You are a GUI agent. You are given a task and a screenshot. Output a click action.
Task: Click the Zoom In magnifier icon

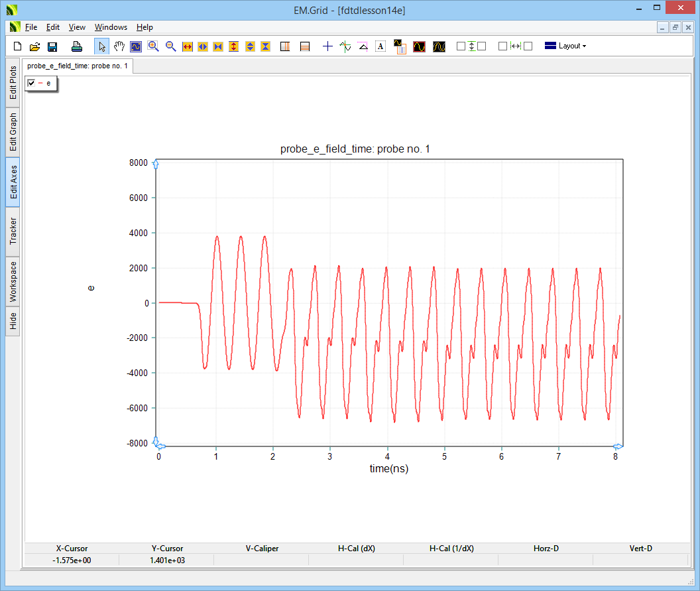point(154,46)
